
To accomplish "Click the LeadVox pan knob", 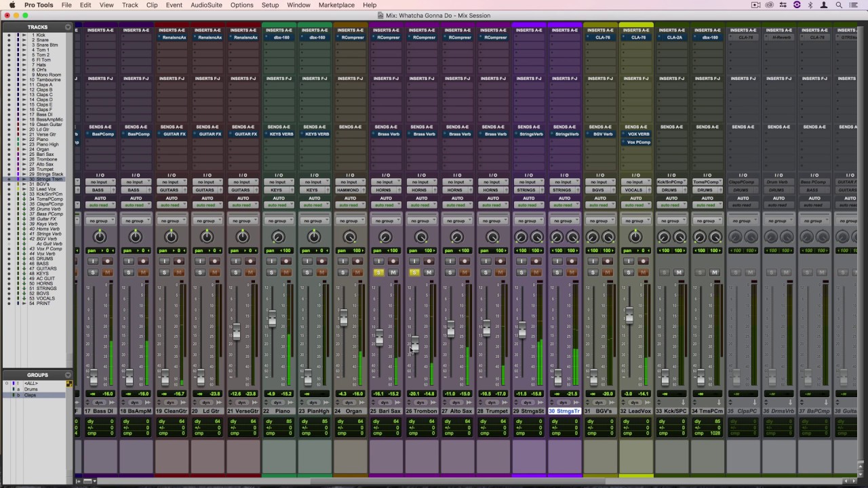I will tap(635, 237).
